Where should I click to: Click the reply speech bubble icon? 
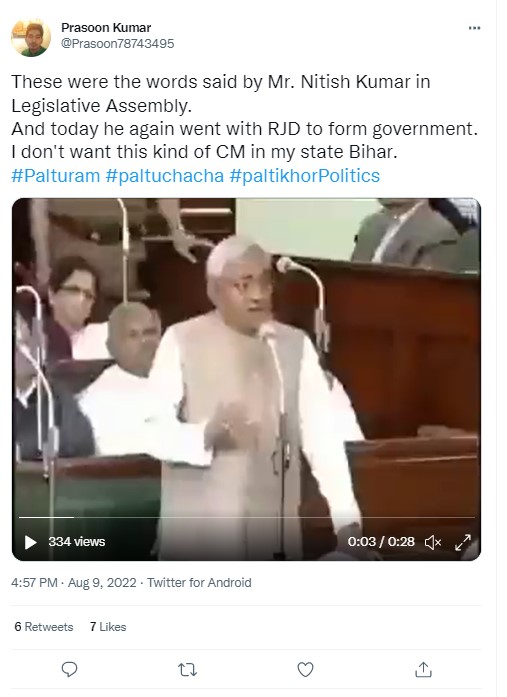(x=69, y=669)
